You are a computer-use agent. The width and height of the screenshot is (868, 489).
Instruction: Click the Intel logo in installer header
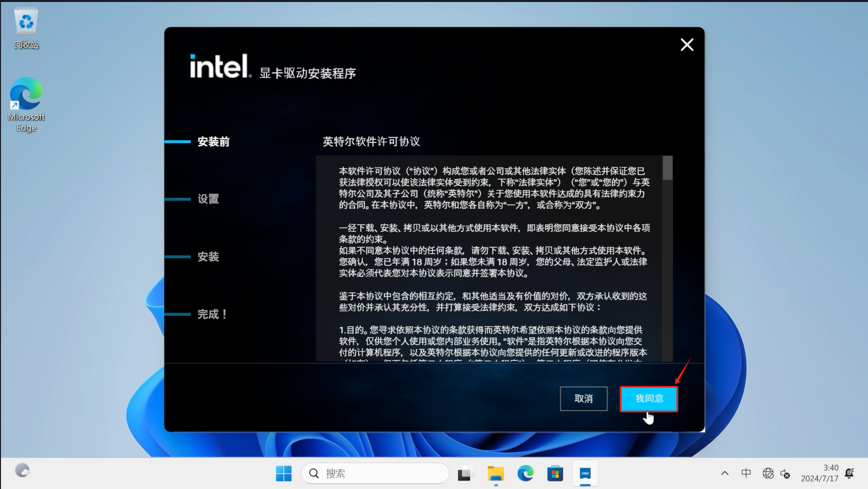coord(220,66)
